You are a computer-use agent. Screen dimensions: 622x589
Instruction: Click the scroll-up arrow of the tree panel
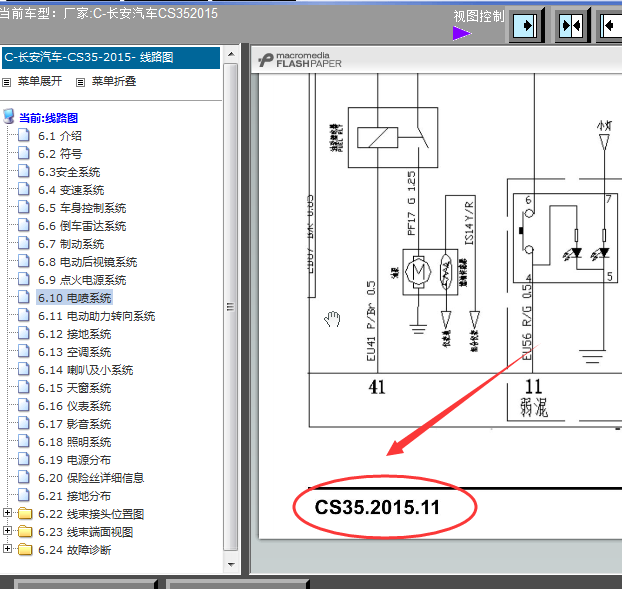231,54
